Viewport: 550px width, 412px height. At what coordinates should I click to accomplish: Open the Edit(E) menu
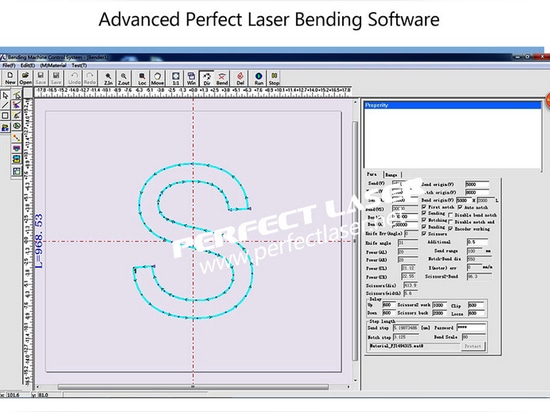[x=28, y=65]
